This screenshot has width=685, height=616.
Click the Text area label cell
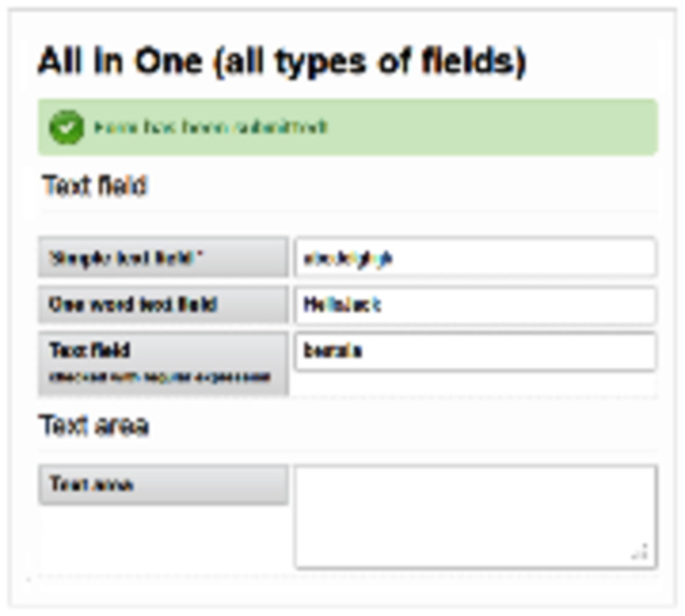coord(163,485)
